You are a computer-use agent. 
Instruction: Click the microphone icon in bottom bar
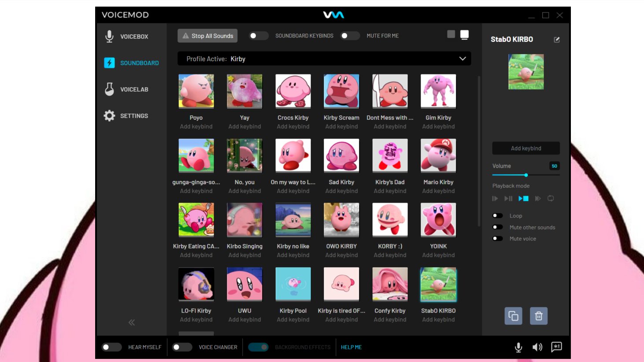(518, 347)
